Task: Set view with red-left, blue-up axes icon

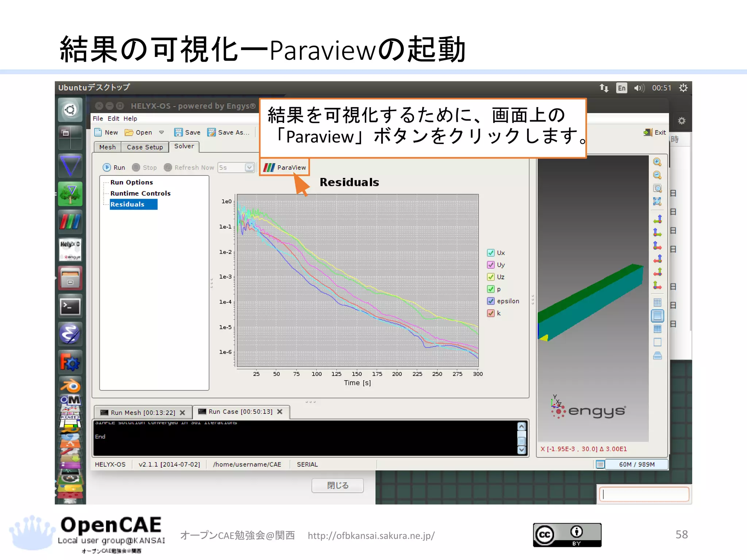Action: click(x=657, y=259)
